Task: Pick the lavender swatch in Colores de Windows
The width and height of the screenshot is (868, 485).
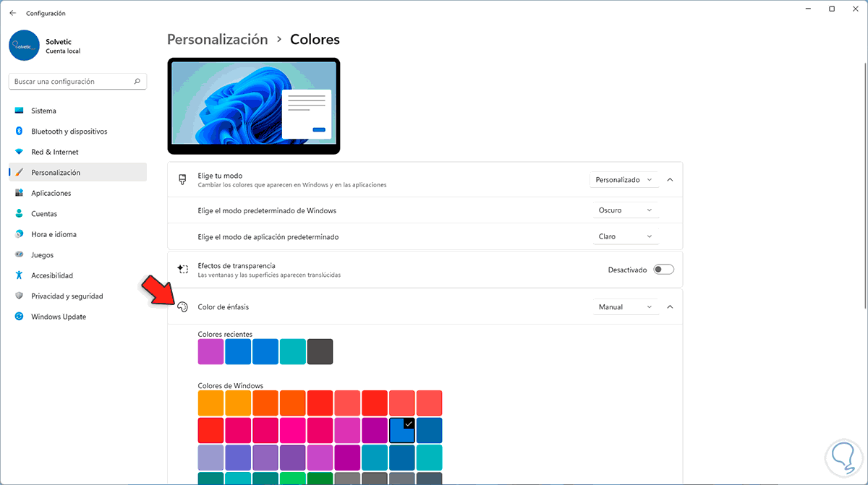Action: point(210,458)
